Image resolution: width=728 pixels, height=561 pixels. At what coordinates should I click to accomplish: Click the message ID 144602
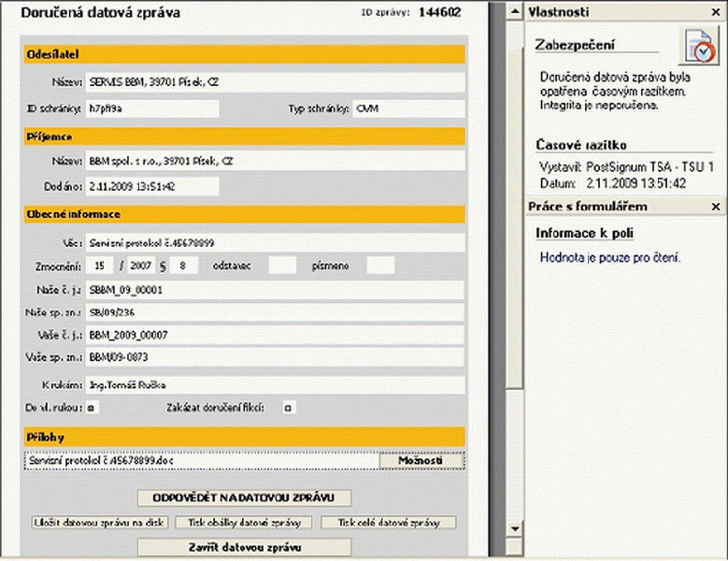click(439, 12)
